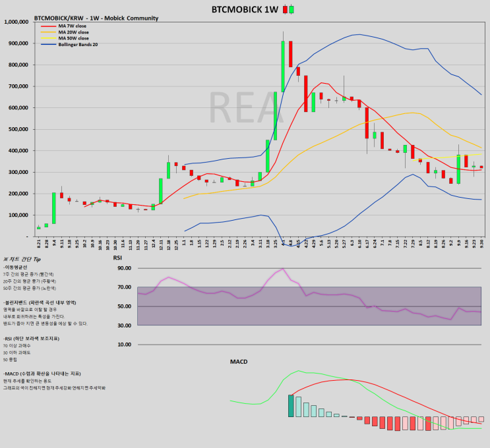Click the tallest green candle peaking above 900,000

point(283,67)
